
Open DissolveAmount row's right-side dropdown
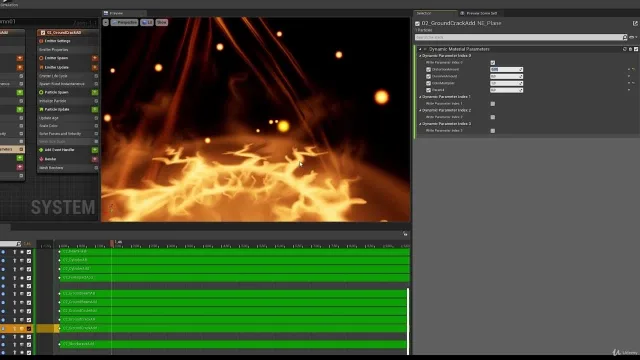click(x=629, y=76)
